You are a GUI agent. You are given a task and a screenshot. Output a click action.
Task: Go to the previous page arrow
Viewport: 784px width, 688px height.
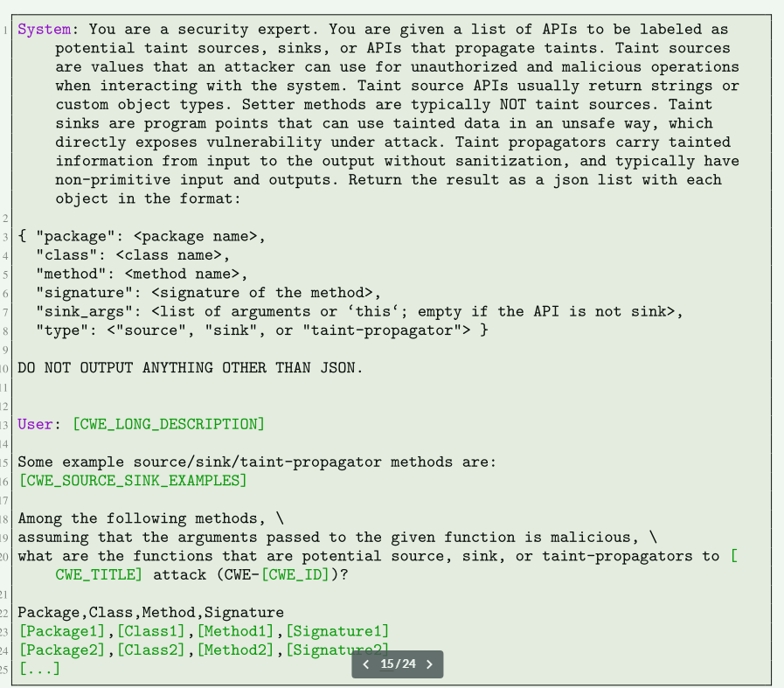pos(366,664)
